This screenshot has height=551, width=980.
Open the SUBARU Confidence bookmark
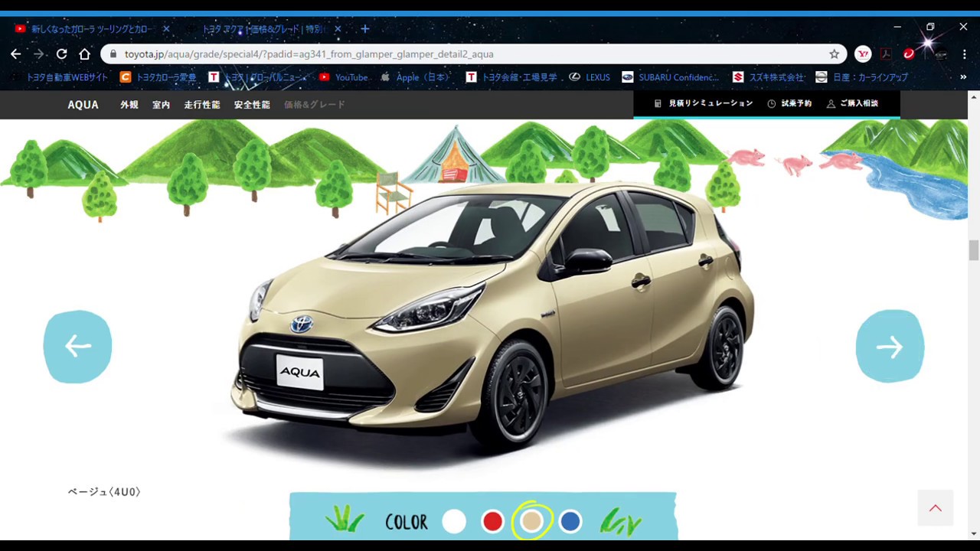(671, 77)
